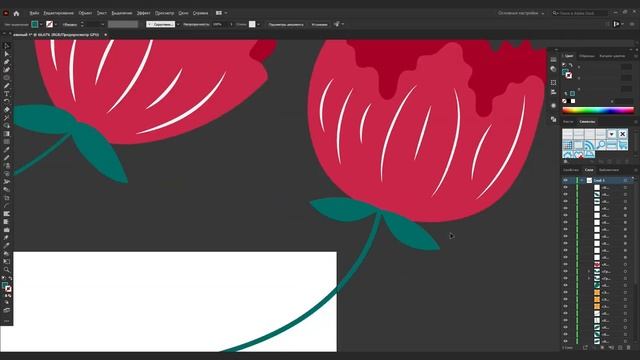This screenshot has width=640, height=360.
Task: Collapse the Слой 1 layer tree
Action: coord(582,180)
